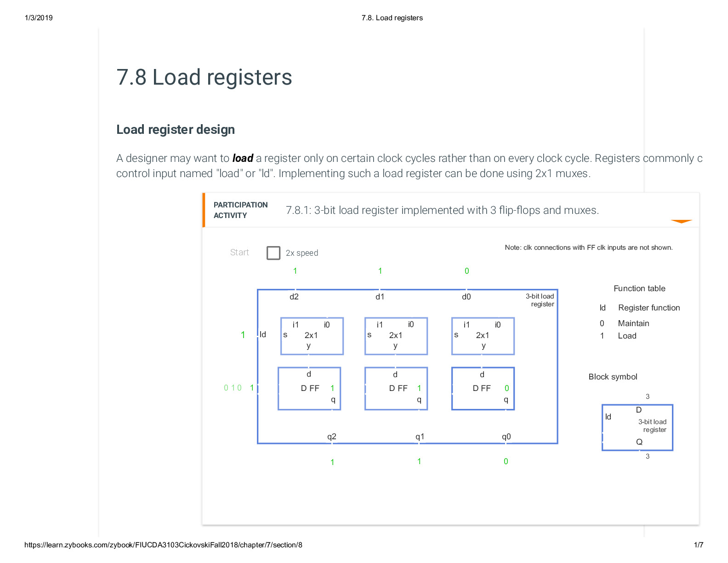
Task: Click the 'Register function' column header
Action: tap(649, 308)
